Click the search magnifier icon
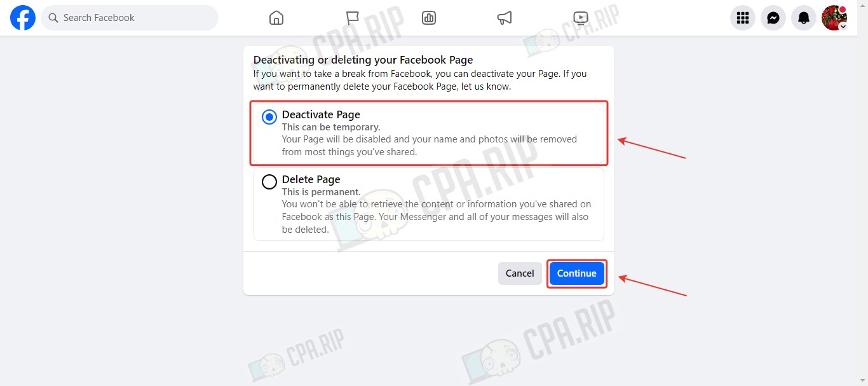868x386 pixels. pos(53,18)
